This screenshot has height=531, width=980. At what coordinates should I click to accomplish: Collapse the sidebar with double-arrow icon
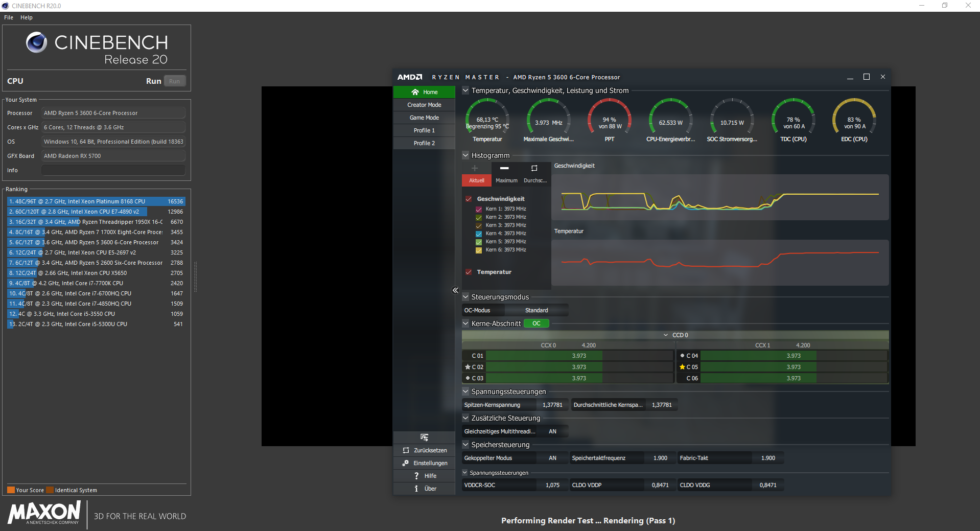[x=455, y=290]
